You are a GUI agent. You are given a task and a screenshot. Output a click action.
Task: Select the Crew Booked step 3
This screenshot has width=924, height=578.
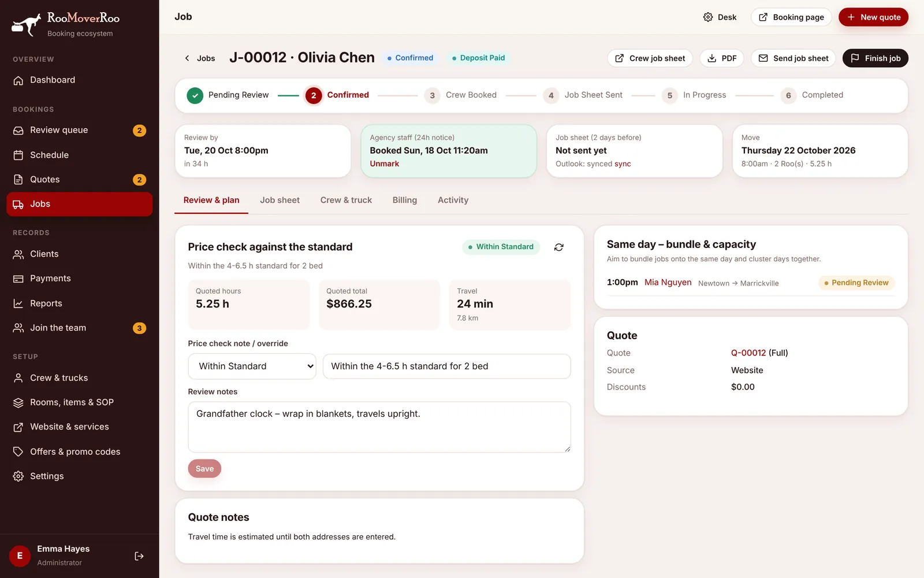tap(461, 95)
